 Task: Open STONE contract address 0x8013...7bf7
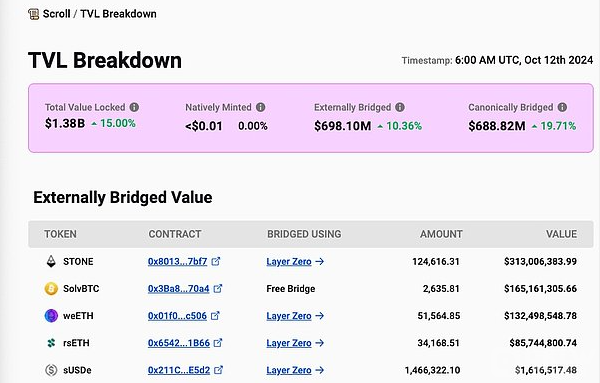coord(178,262)
